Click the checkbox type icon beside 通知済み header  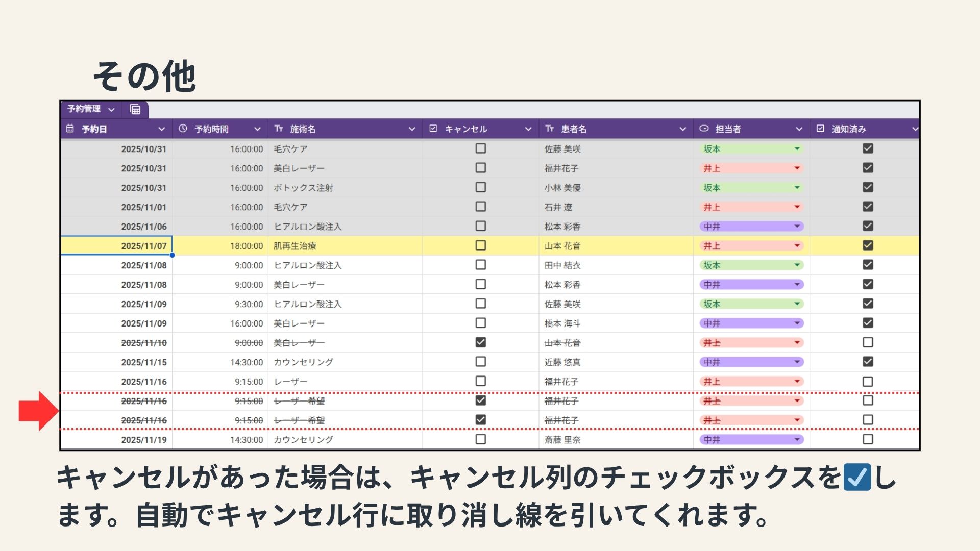pos(820,129)
